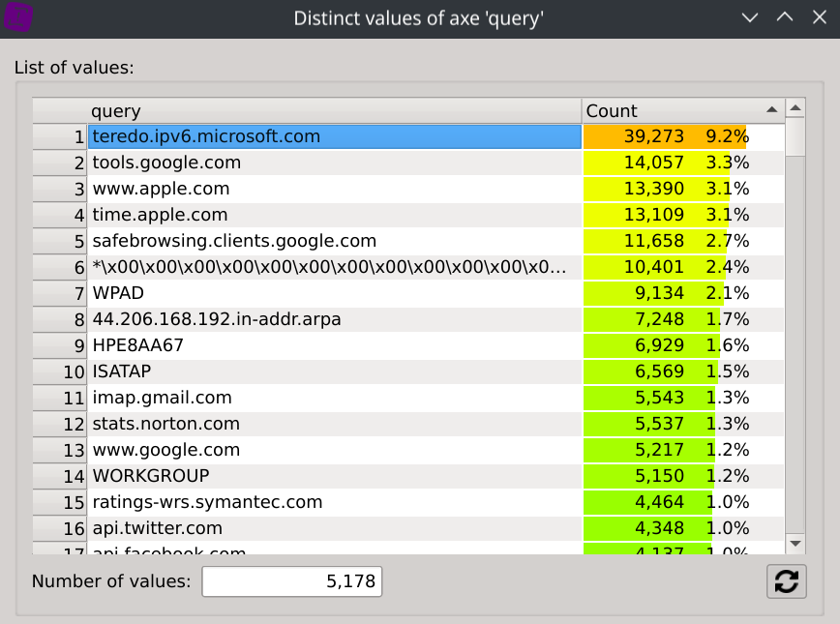
Task: Click the refresh icon button
Action: click(787, 581)
